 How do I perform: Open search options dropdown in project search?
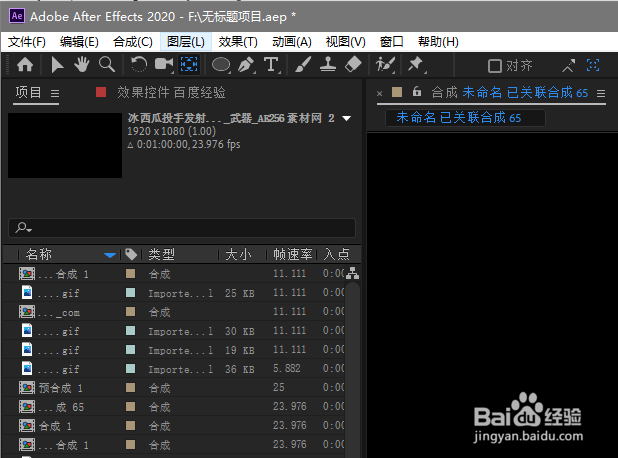pyautogui.click(x=30, y=230)
